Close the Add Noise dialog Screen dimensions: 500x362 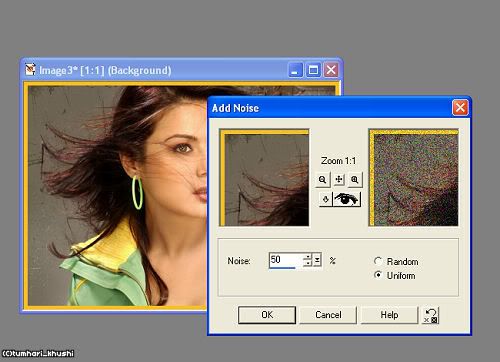[460, 108]
